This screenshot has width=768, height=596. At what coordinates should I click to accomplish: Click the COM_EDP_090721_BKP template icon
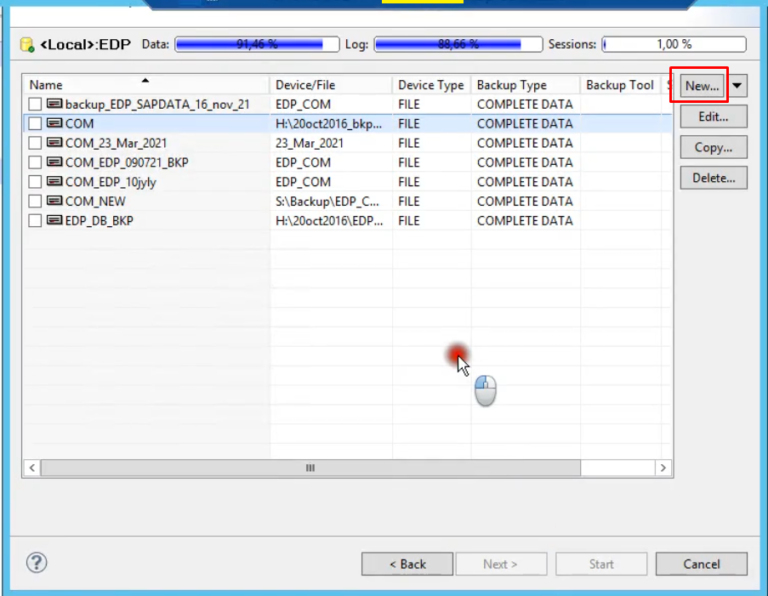coord(54,162)
